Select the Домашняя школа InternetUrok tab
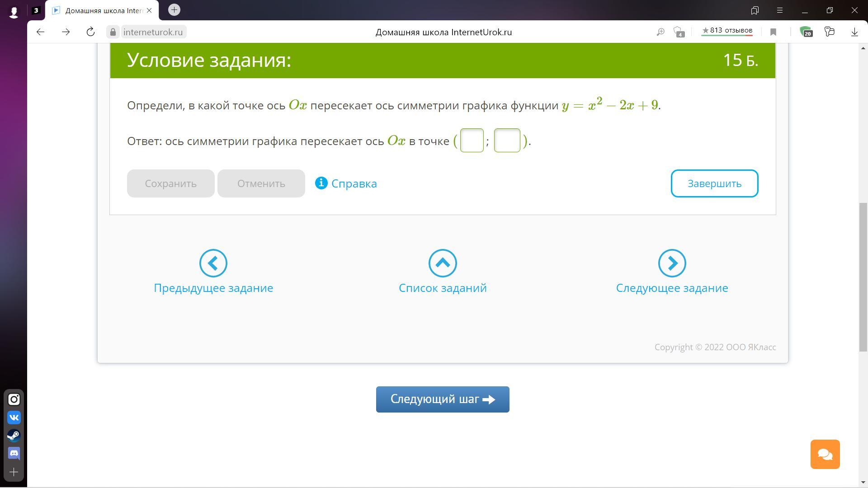 point(102,10)
